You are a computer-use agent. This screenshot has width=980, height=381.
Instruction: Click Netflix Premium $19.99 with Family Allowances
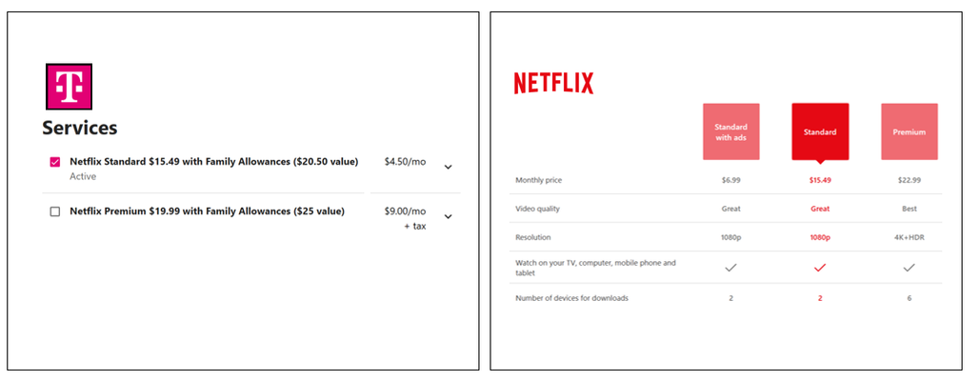[207, 211]
